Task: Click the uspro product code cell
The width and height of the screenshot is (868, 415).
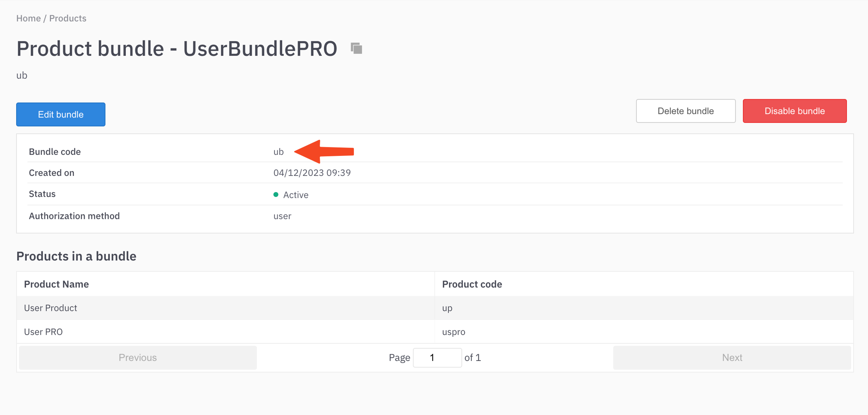Action: tap(454, 332)
